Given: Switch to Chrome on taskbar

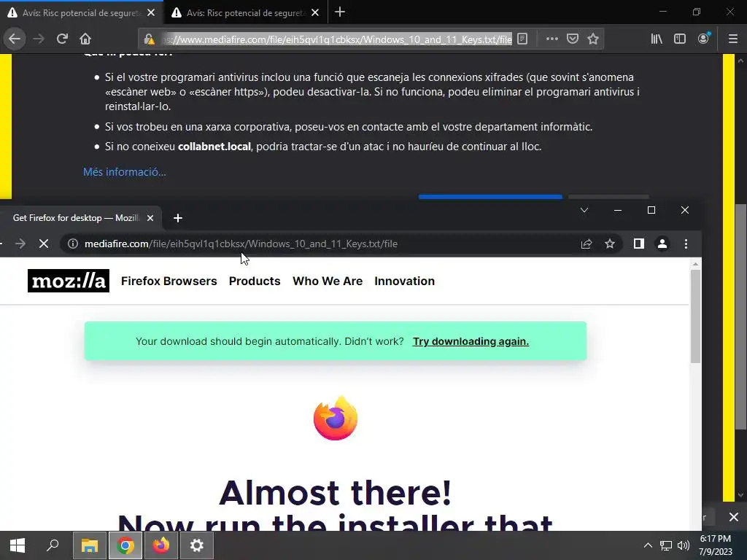Looking at the screenshot, I should click(125, 545).
